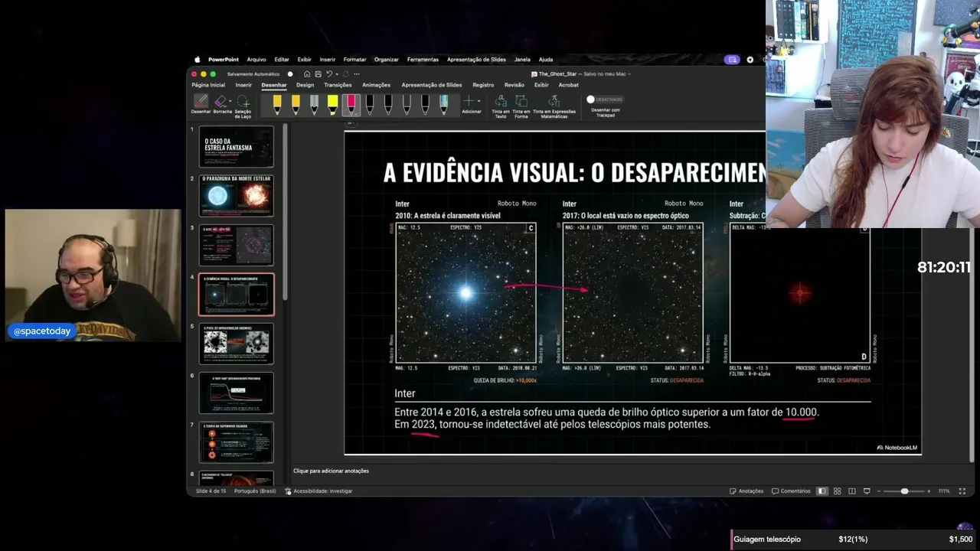
Task: Click the Adicionar pen plus icon
Action: click(x=469, y=101)
